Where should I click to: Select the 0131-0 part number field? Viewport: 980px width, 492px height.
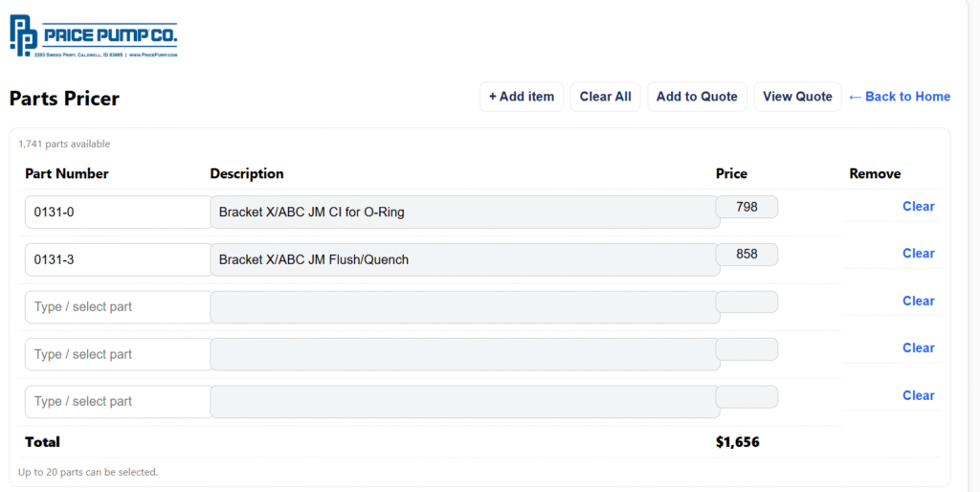click(118, 212)
